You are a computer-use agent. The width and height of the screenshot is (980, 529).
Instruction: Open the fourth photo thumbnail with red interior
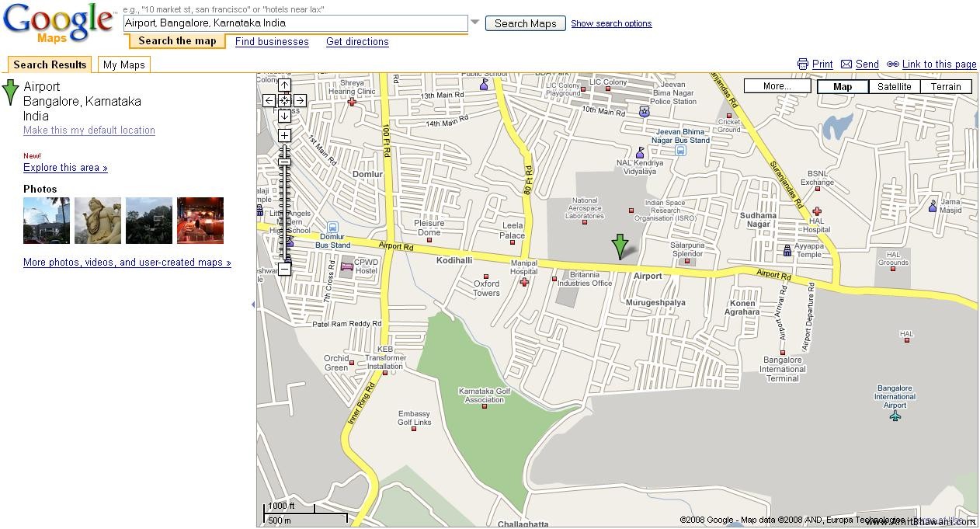tap(200, 221)
